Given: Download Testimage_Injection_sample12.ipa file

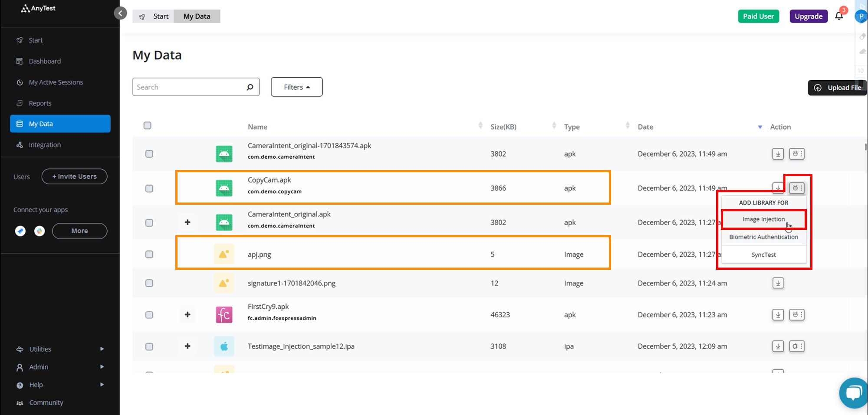Looking at the screenshot, I should pos(778,346).
